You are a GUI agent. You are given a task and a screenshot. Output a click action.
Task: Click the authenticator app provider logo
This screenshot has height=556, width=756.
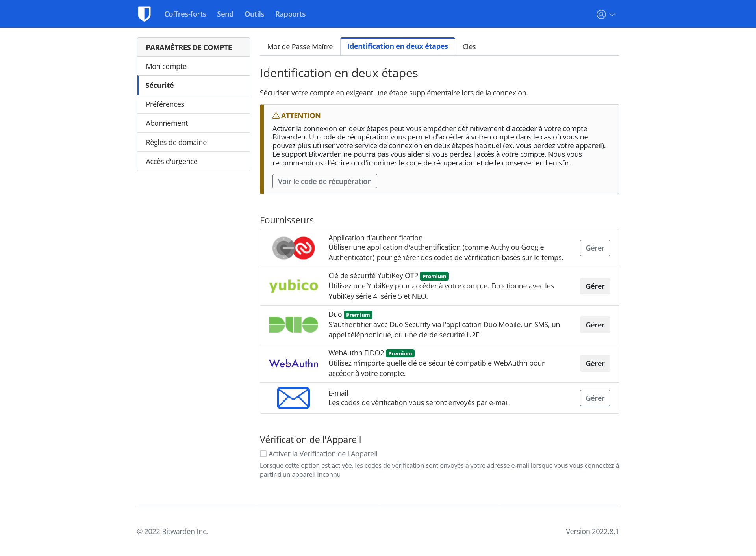tap(293, 248)
